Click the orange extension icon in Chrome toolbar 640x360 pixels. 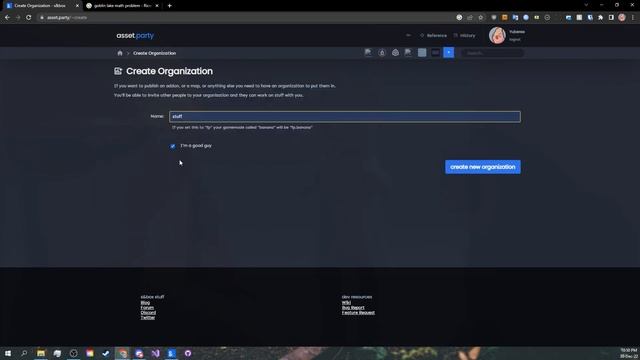point(504,18)
